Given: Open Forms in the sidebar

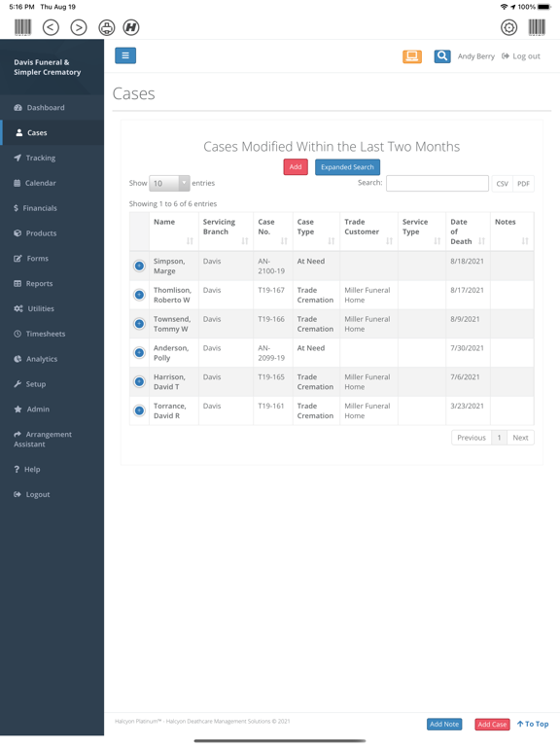Looking at the screenshot, I should [x=52, y=258].
